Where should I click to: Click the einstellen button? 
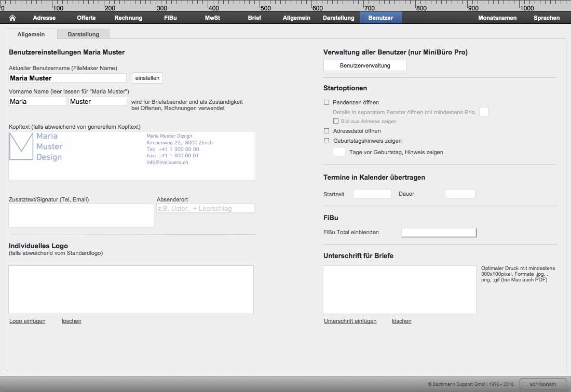(x=147, y=78)
